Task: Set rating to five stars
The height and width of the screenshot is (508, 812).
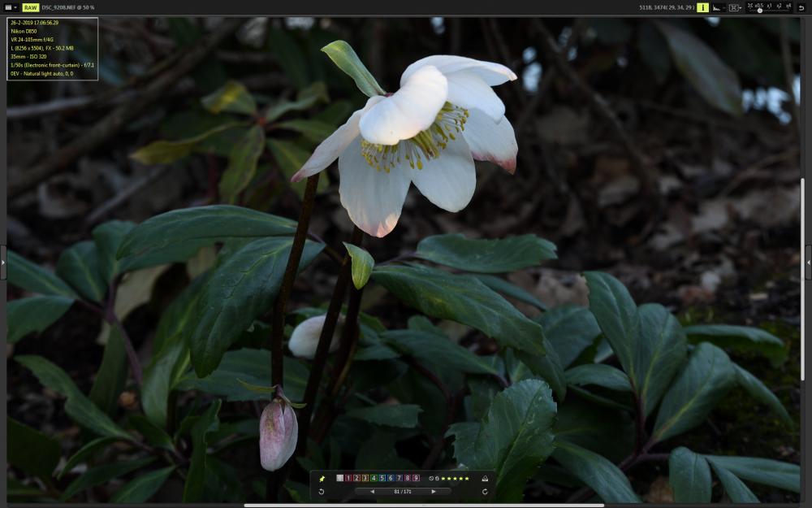Action: (467, 479)
